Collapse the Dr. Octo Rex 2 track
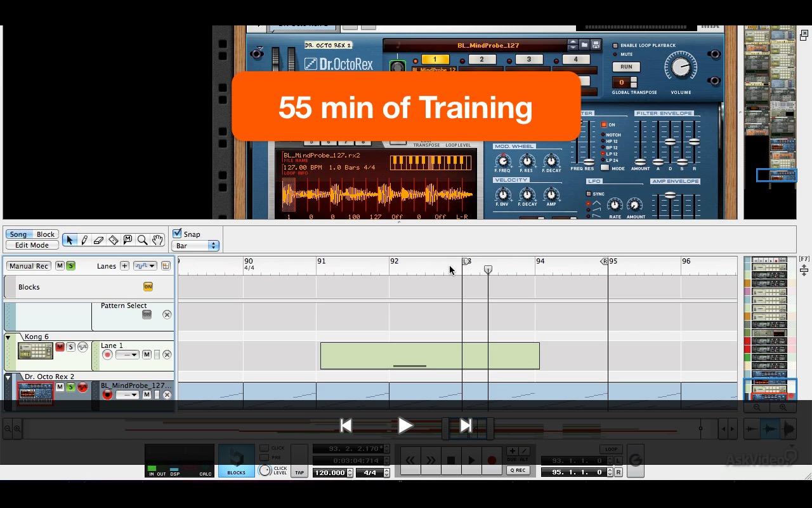Screen dimensions: 812x508 click(x=8, y=377)
